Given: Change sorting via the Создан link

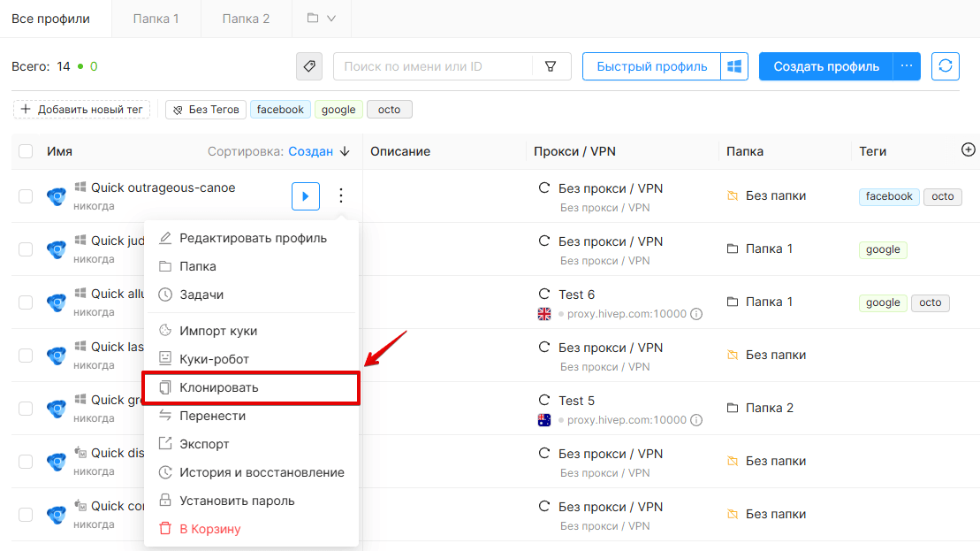Looking at the screenshot, I should click(x=311, y=151).
